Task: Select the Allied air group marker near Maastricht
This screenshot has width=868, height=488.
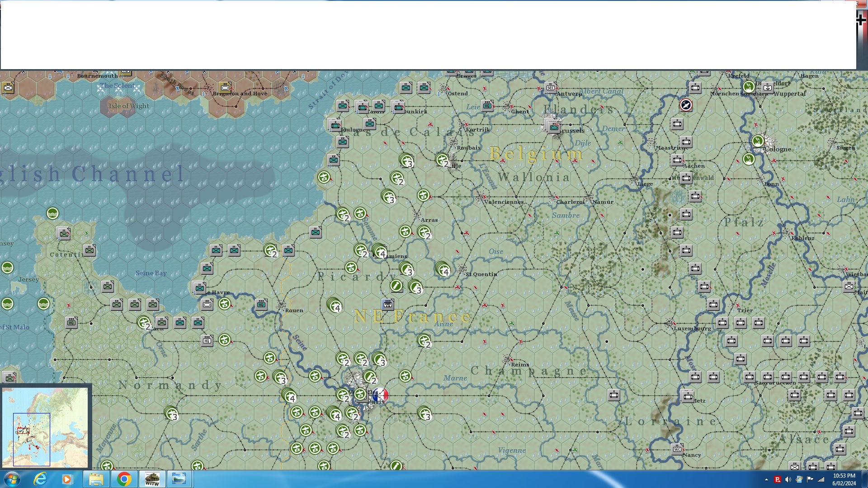Action: click(x=685, y=105)
